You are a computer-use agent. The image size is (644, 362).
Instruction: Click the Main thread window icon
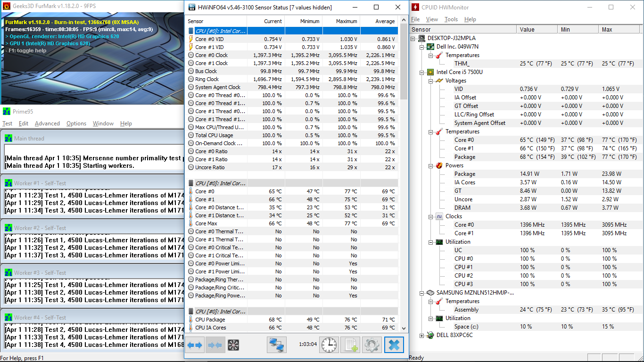8,138
